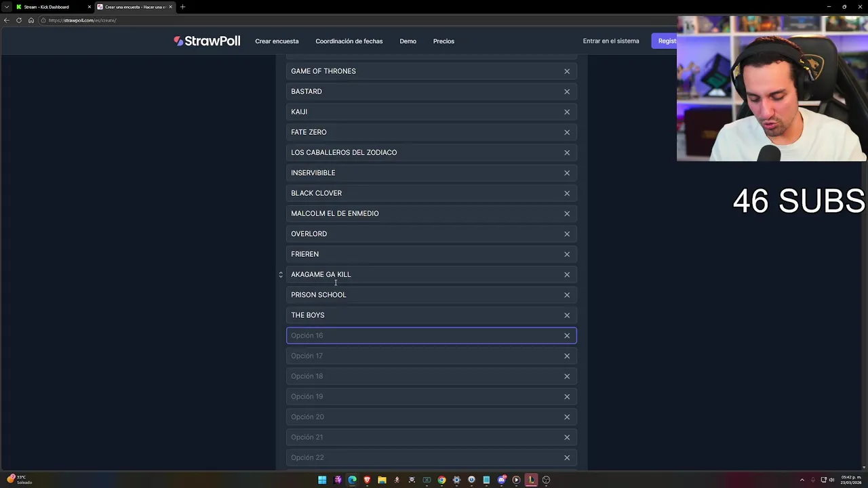The image size is (868, 488).
Task: Delete the KAIJI option with its X
Action: tap(567, 112)
